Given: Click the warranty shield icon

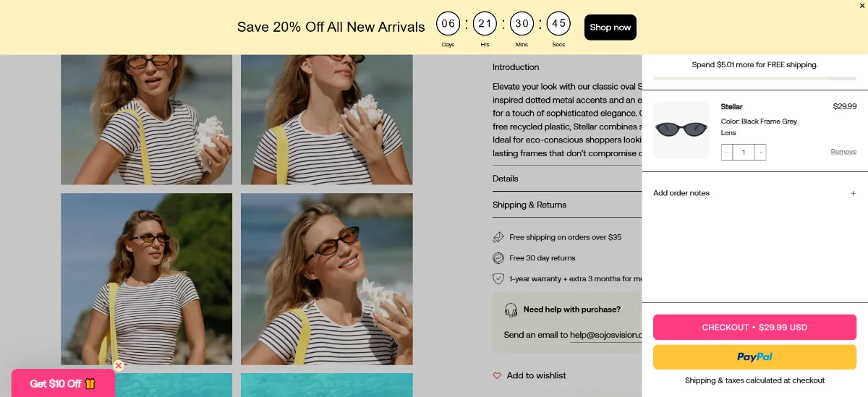Looking at the screenshot, I should (x=498, y=278).
